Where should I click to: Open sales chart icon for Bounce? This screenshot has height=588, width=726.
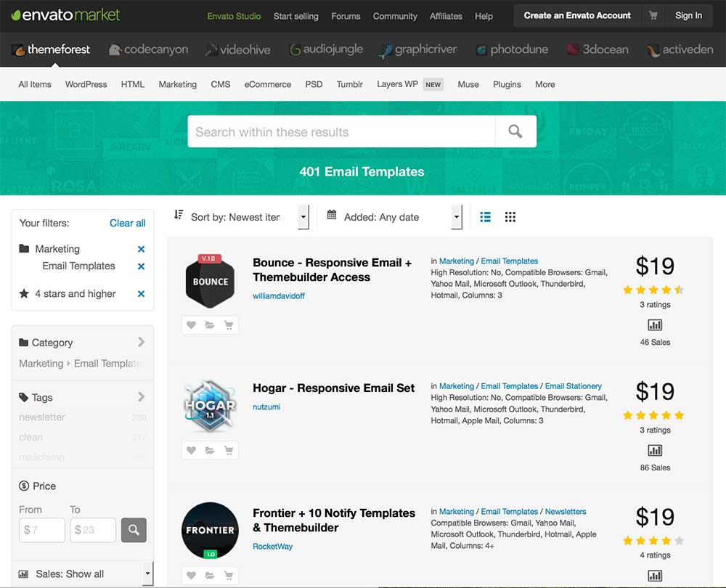[x=655, y=325]
